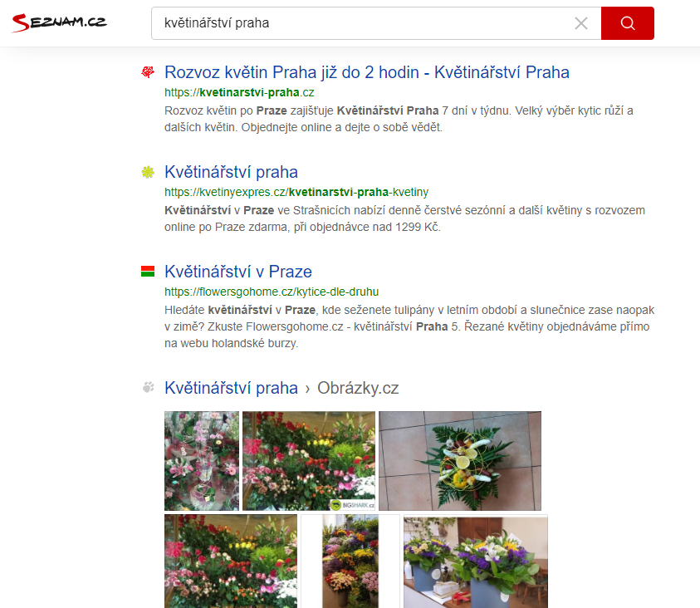Click the Seznam.cz logo

point(60,22)
